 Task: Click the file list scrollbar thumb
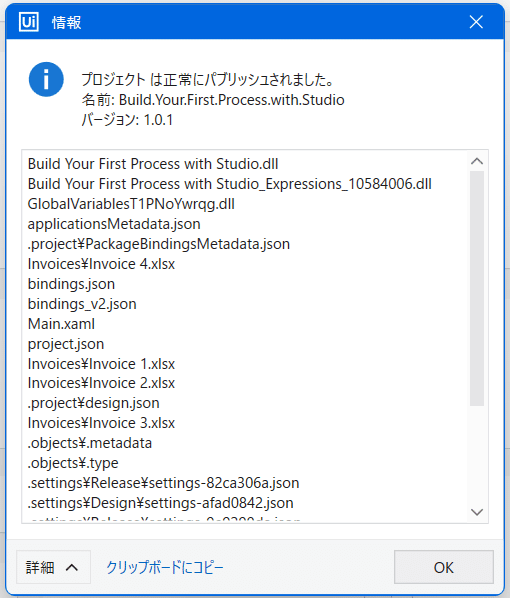(x=477, y=288)
